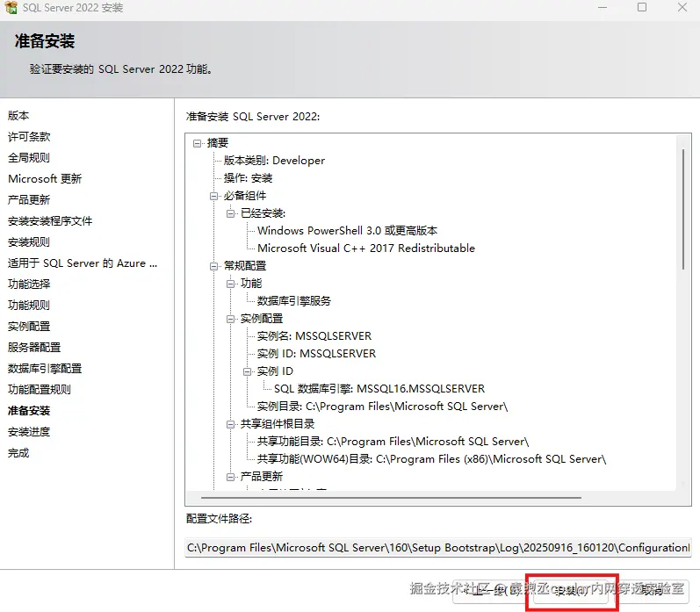Click the summary tree vertical scrollbar
Screen dimensions: 700x612
pyautogui.click(x=683, y=210)
